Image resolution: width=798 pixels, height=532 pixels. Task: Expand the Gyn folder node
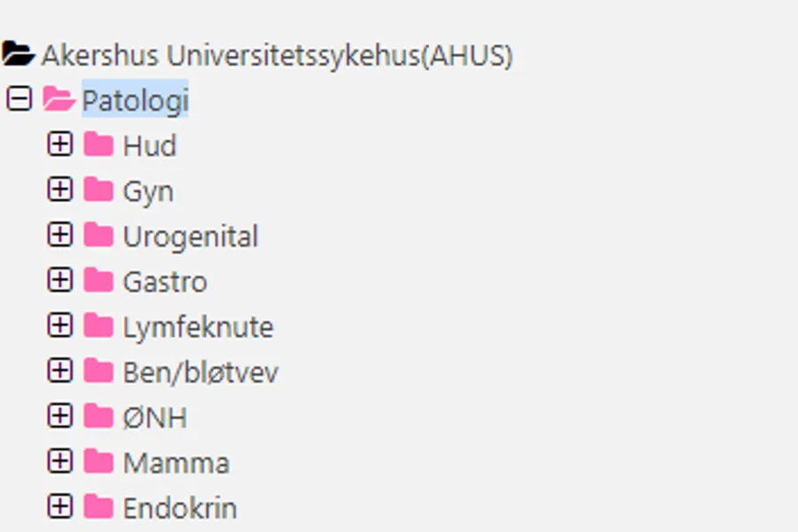[59, 190]
